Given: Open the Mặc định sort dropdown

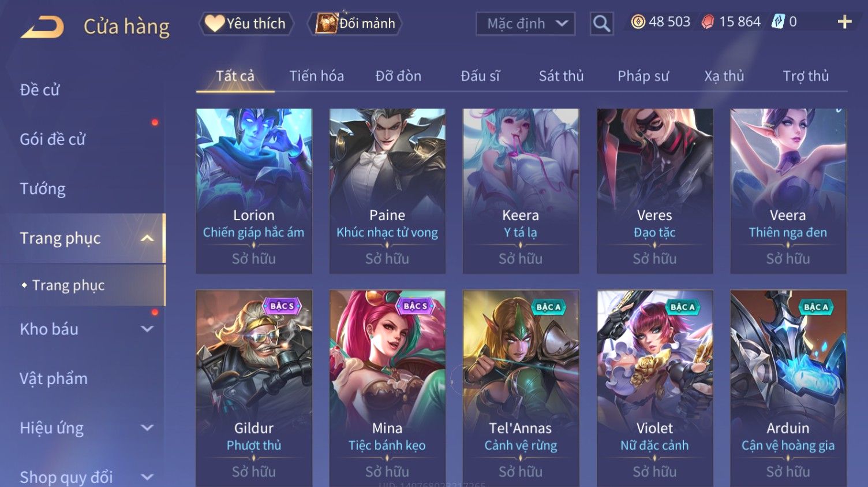Looking at the screenshot, I should tap(526, 24).
